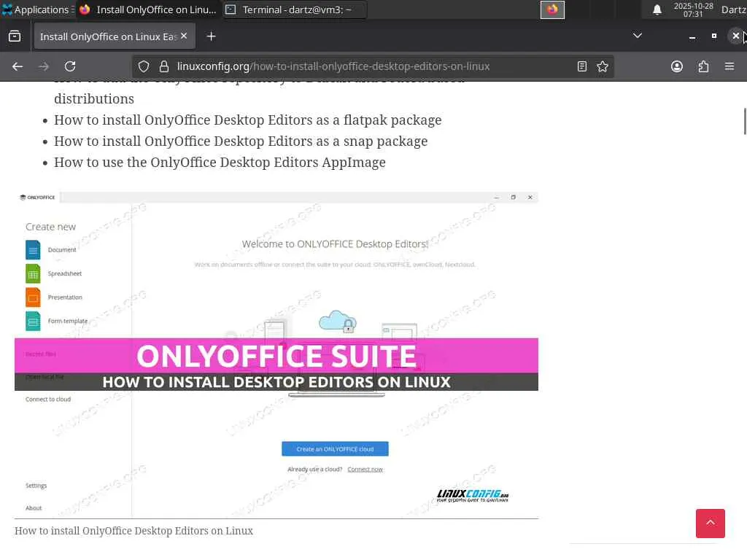Screen dimensions: 747x560
Task: Click the date and time clock
Action: click(x=693, y=9)
